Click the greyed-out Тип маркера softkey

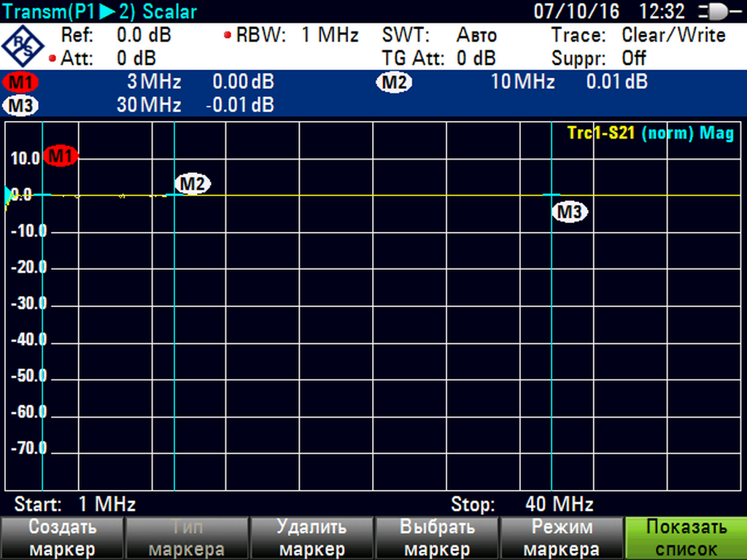pyautogui.click(x=186, y=538)
